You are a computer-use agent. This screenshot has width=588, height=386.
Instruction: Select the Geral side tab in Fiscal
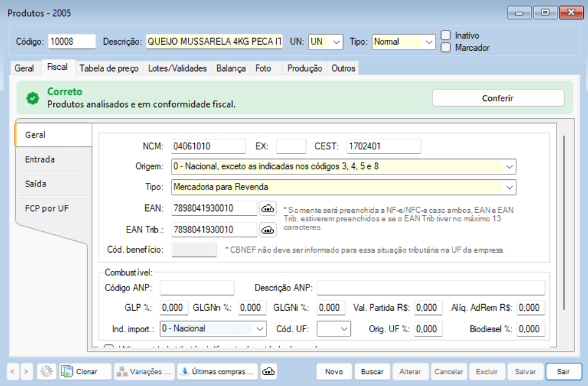click(x=53, y=135)
